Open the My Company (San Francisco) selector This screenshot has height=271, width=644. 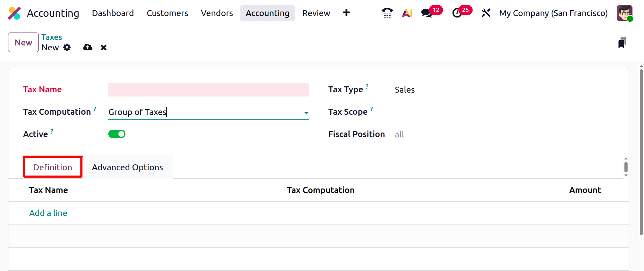pyautogui.click(x=553, y=13)
